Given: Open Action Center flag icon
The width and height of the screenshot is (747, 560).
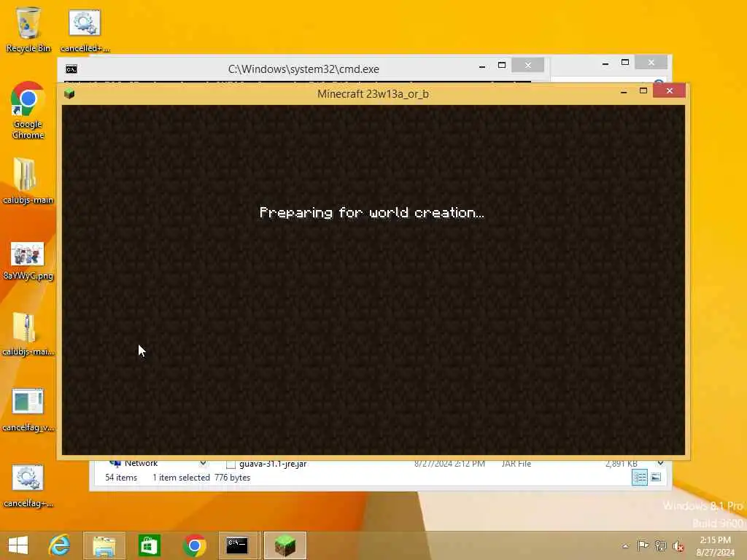Looking at the screenshot, I should point(643,545).
